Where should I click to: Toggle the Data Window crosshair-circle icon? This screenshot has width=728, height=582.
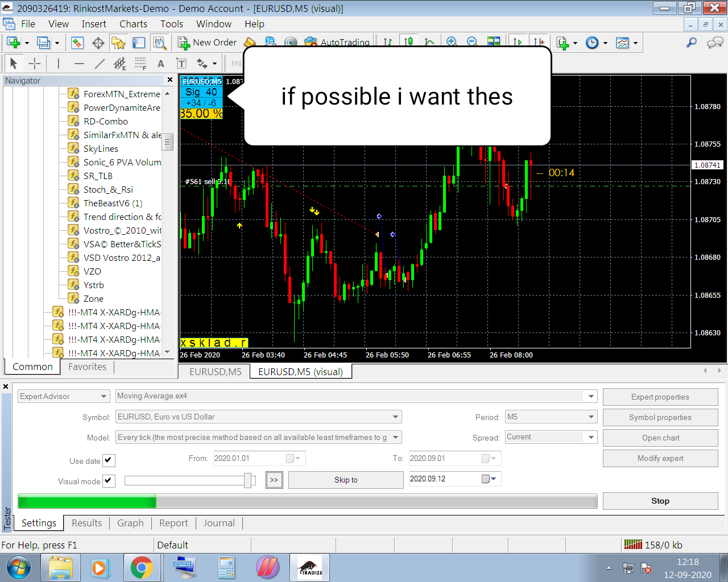pyautogui.click(x=98, y=43)
